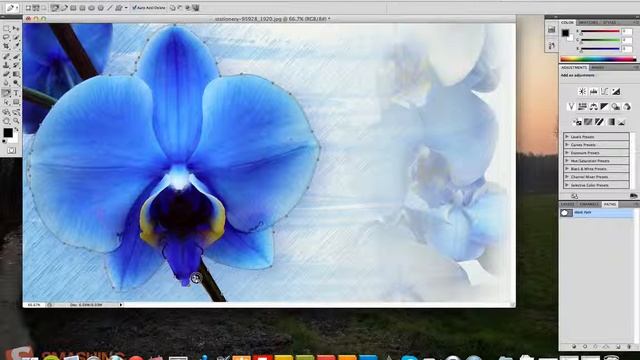The height and width of the screenshot is (360, 640).
Task: Select the Clone Stamp tool
Action: 6,65
